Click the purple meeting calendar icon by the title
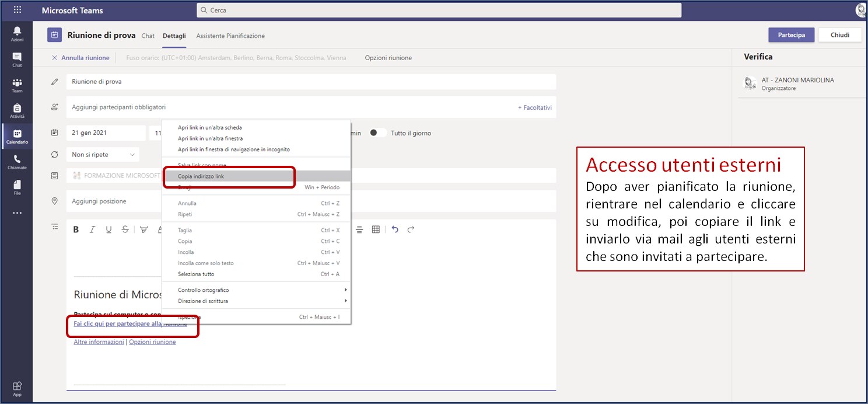This screenshot has width=868, height=404. pos(55,35)
